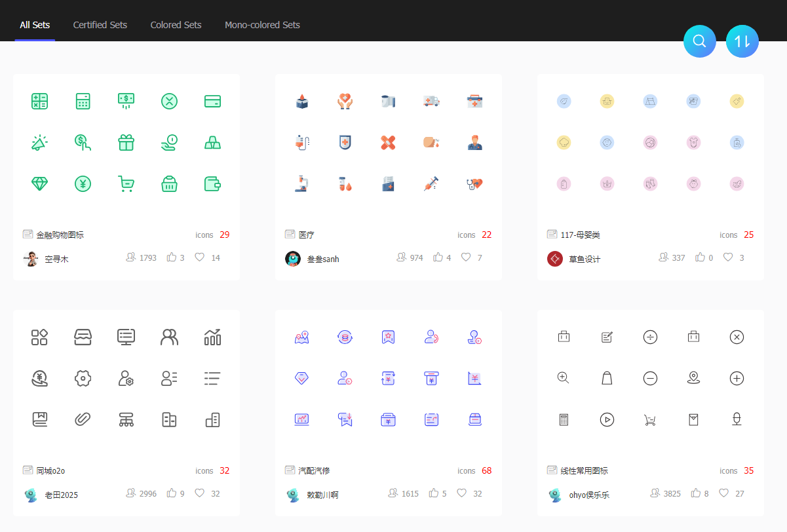Click 空寻木 author avatar
Screen dimensions: 787x532
pos(30,258)
